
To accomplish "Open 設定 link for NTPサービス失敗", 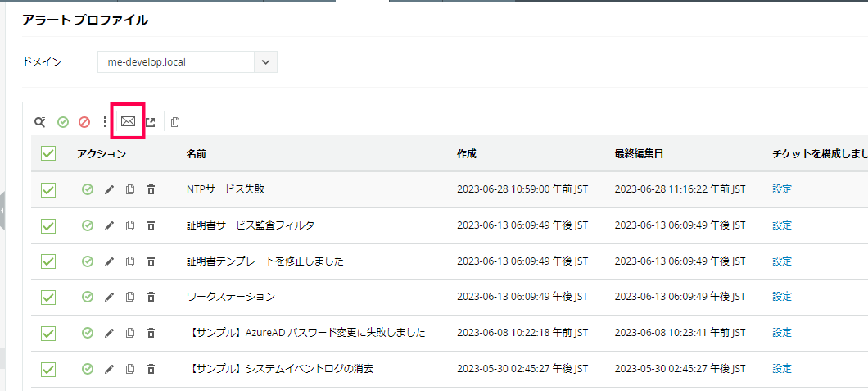I will pyautogui.click(x=782, y=189).
